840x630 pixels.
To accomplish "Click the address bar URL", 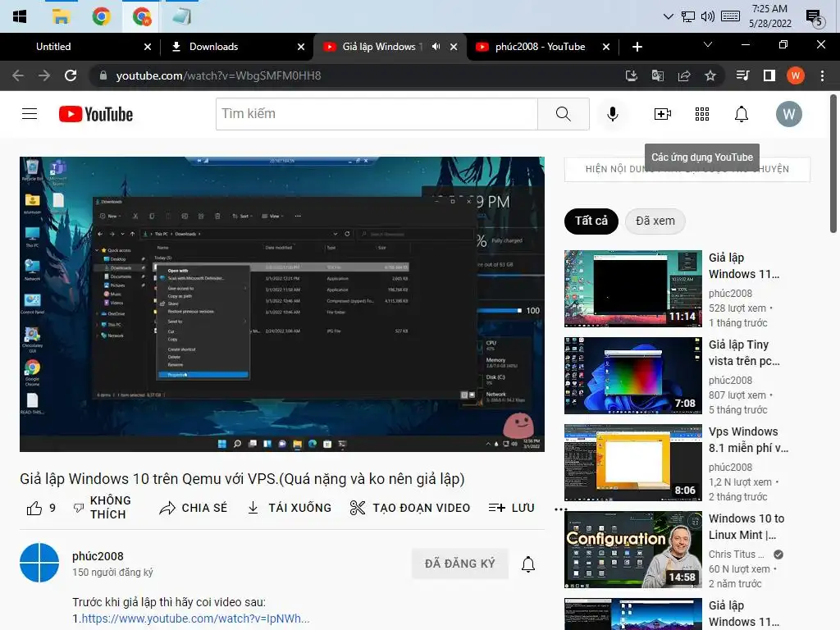I will tap(218, 75).
